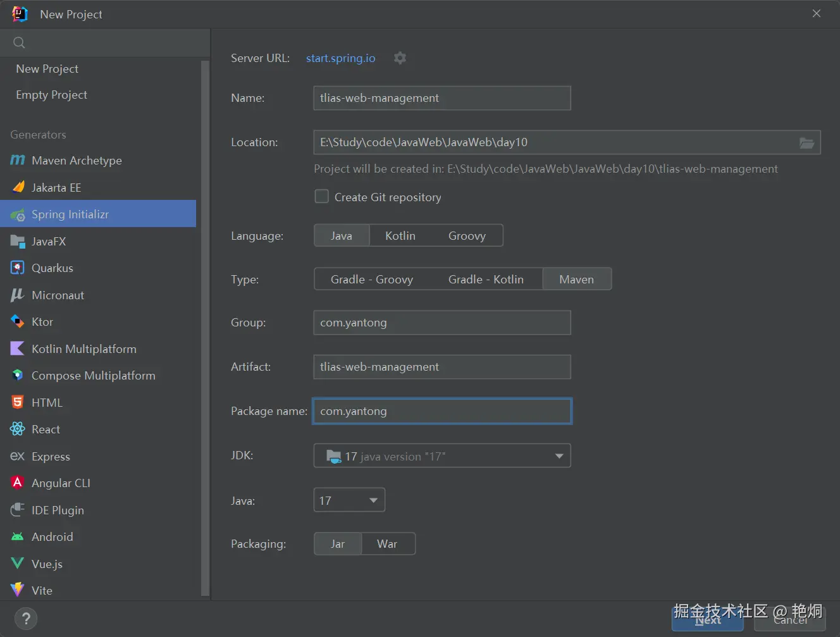Click the Artifact input field
The height and width of the screenshot is (637, 840).
[x=442, y=367]
